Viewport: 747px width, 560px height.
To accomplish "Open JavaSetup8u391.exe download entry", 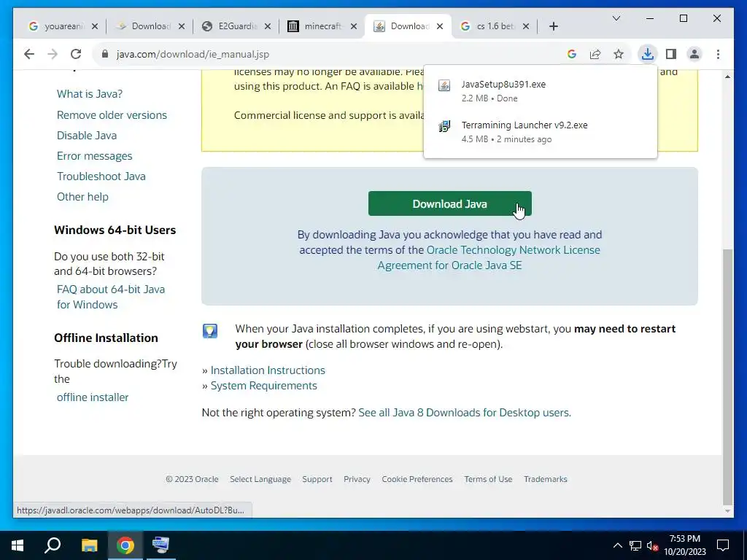I will point(541,91).
